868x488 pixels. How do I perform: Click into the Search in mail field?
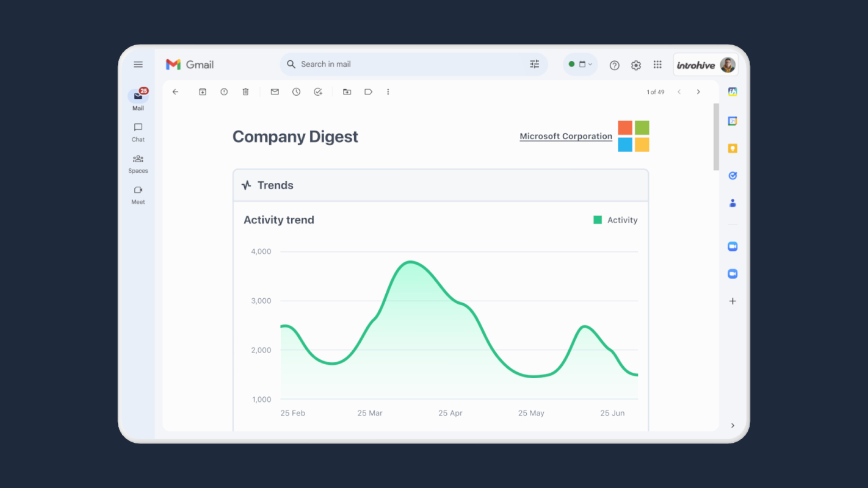point(414,64)
